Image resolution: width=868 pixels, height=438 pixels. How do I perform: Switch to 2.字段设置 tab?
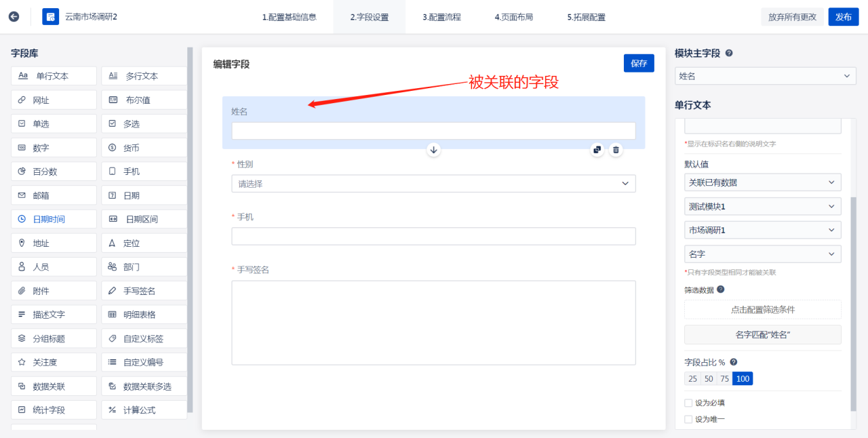tap(370, 17)
